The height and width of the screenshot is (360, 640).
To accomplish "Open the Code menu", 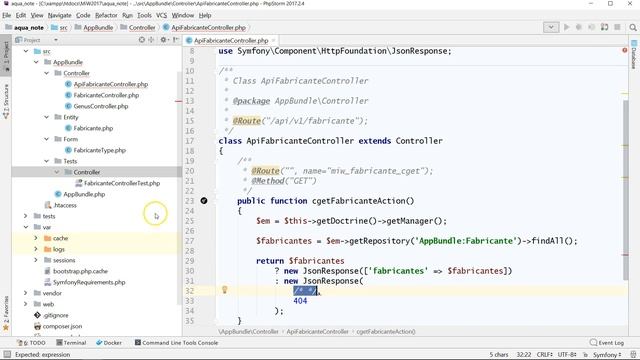I will click(83, 15).
